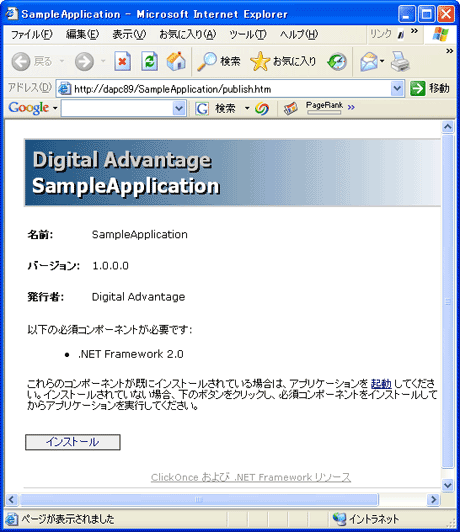460x532 pixels.
Task: Expand the address bar dropdown
Action: point(397,89)
